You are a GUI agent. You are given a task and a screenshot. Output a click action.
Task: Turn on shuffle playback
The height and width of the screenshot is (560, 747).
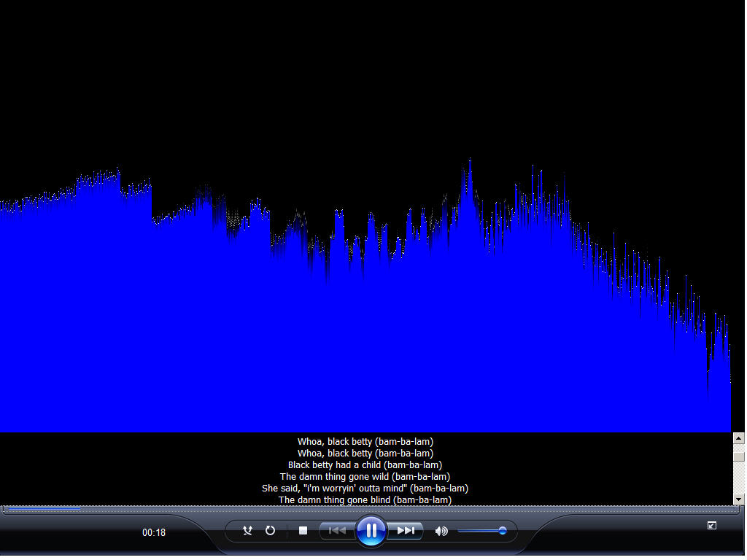click(x=247, y=531)
